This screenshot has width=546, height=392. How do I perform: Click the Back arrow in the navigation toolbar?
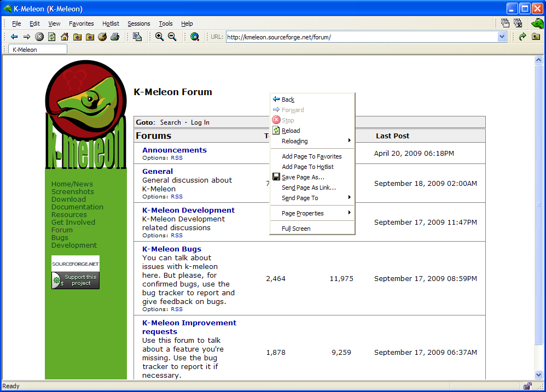pyautogui.click(x=14, y=37)
